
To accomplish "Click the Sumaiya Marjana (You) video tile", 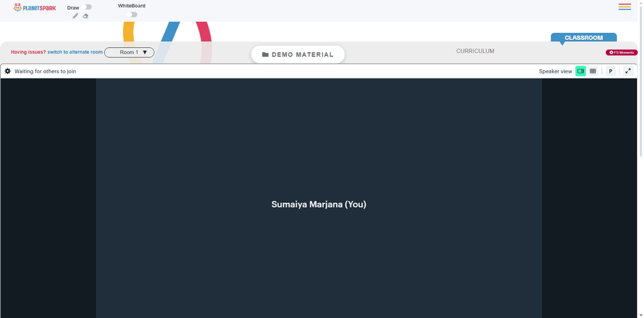I will coord(319,198).
